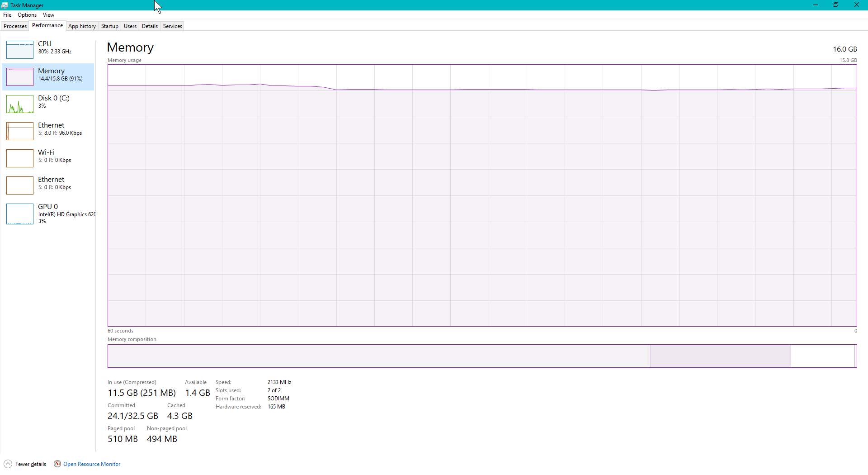Screen dimensions: 868x475
Task: Go to the Users tab
Action: click(x=130, y=26)
